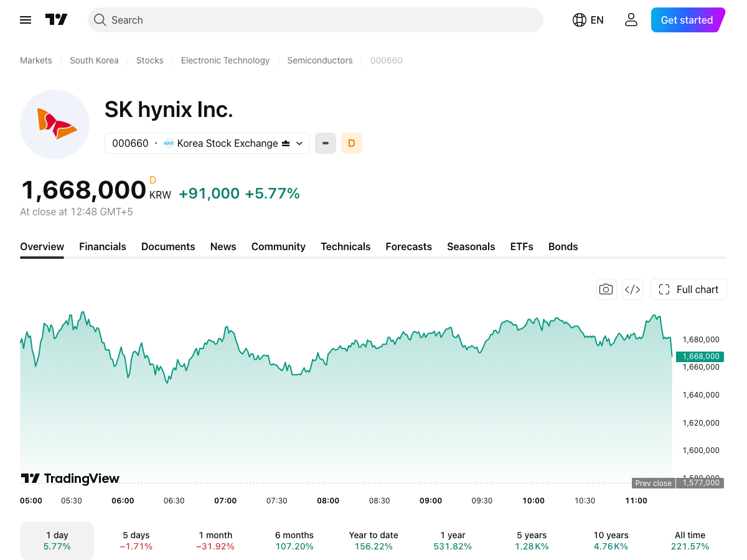Viewport: 747px width, 560px height.
Task: Click the Semiconductors breadcrumb link
Action: [x=320, y=60]
